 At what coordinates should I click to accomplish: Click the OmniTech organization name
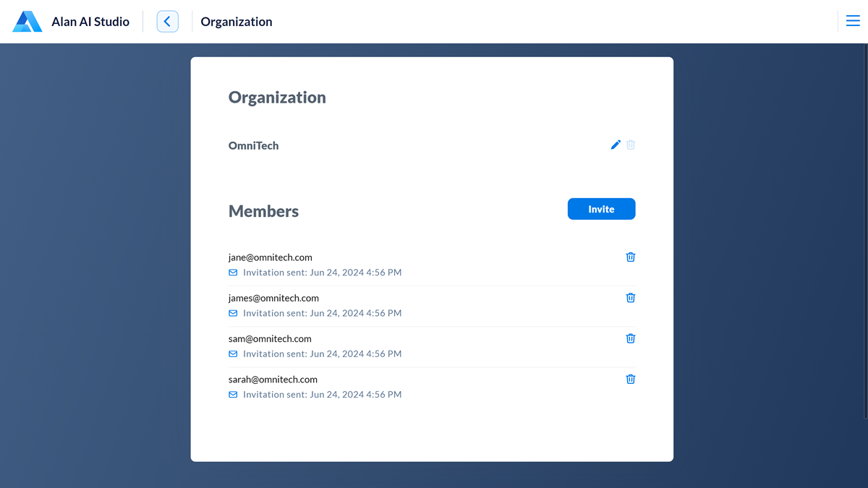(x=253, y=145)
